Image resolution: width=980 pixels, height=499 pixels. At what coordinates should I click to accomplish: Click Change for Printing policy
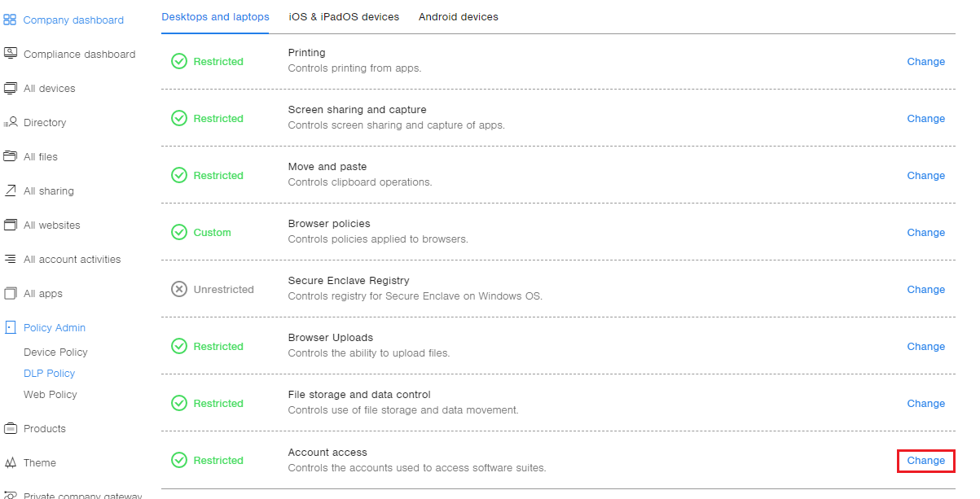point(925,61)
